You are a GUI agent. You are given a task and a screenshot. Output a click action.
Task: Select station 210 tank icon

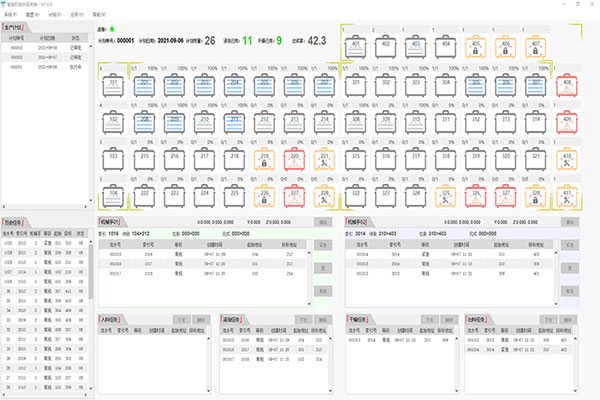pos(204,122)
